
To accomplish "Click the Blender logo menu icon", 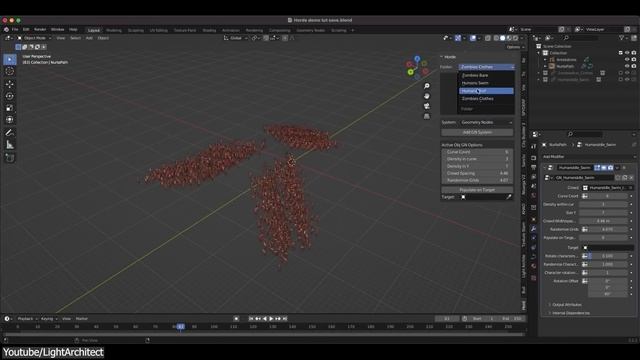I will pyautogui.click(x=6, y=29).
